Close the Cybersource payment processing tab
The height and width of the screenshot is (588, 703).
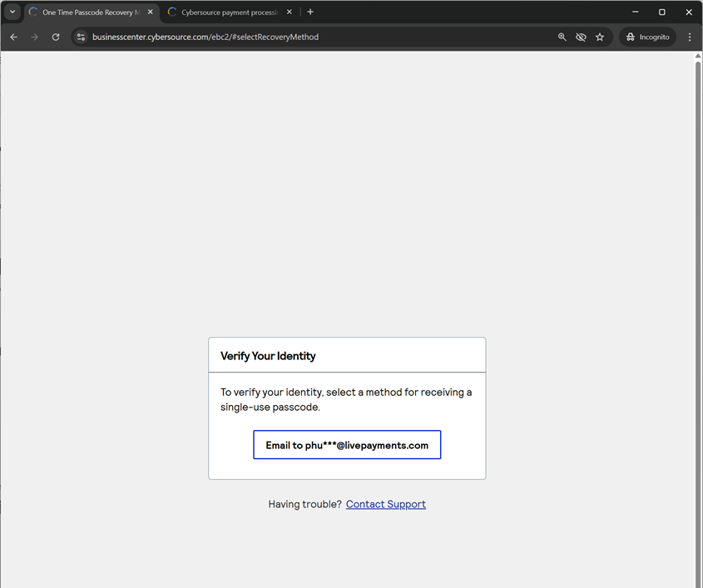[290, 12]
